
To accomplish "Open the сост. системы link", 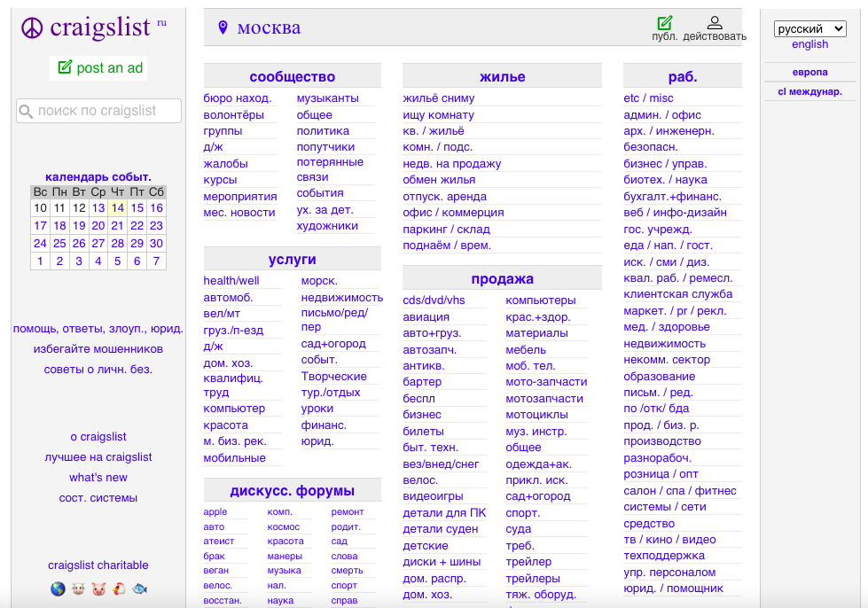I will [x=98, y=498].
